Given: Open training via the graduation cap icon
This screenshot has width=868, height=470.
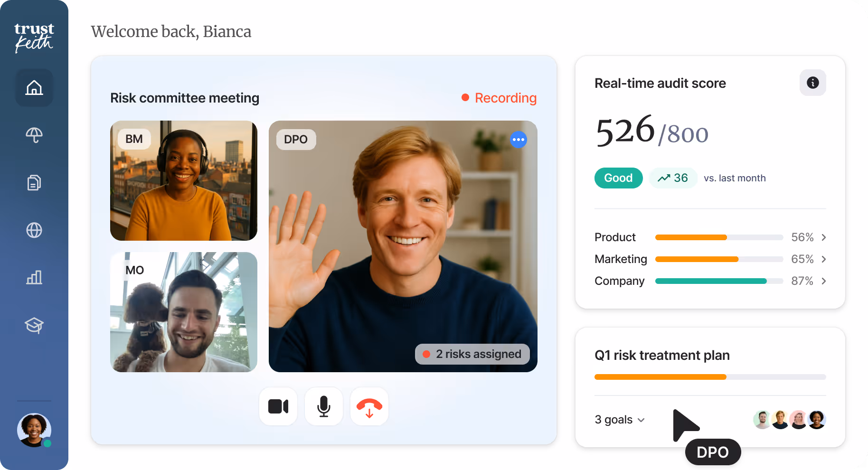Looking at the screenshot, I should click(x=34, y=326).
